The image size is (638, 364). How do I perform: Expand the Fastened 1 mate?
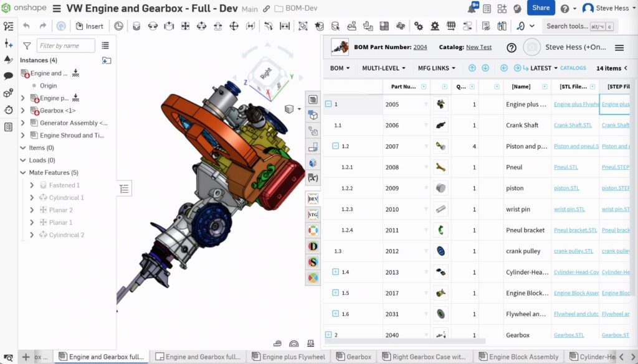pos(32,185)
